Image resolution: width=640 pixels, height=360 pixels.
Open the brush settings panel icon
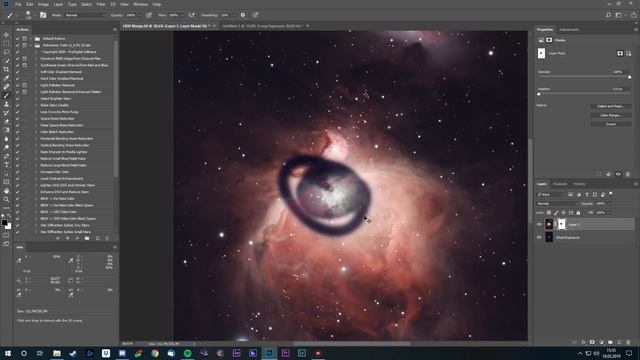(x=43, y=15)
